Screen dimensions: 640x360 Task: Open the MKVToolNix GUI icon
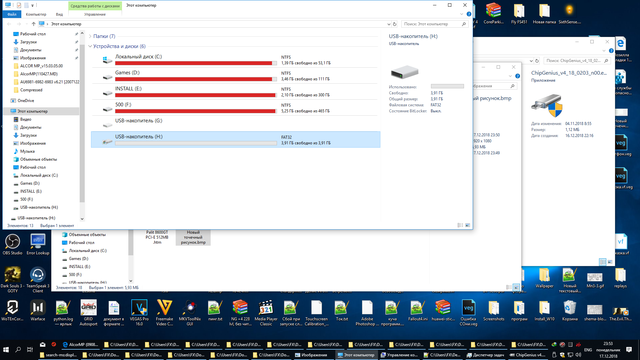coord(190,312)
